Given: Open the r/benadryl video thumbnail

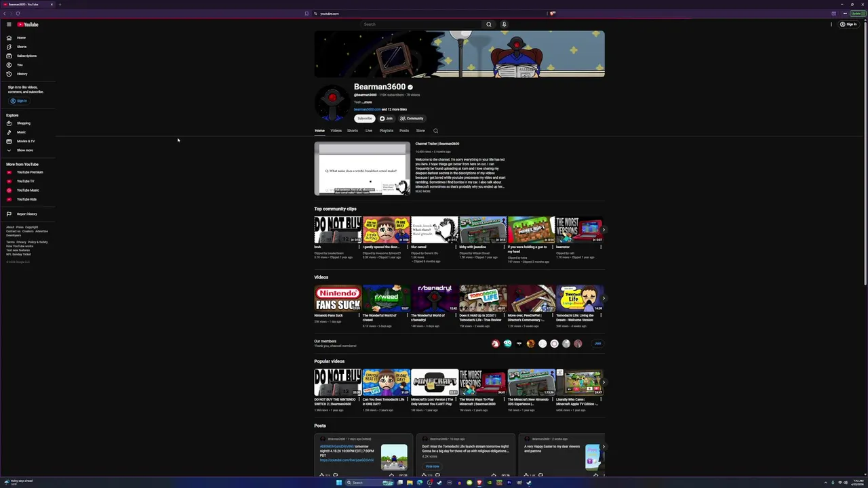Looking at the screenshot, I should [435, 298].
